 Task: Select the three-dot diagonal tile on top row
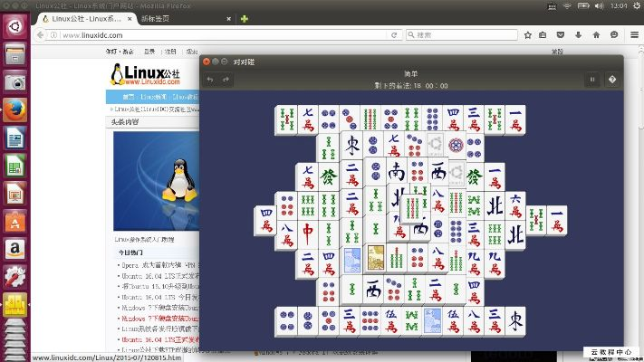(350, 119)
